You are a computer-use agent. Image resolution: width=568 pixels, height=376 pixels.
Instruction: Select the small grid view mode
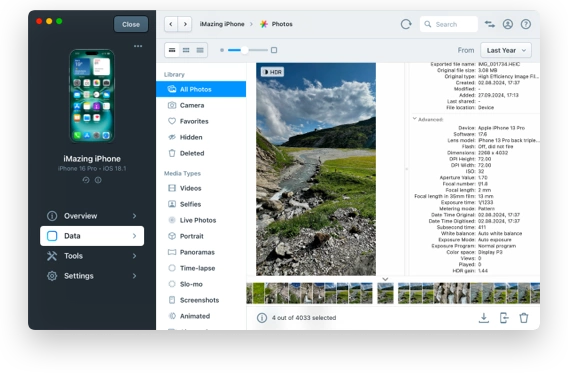(200, 50)
